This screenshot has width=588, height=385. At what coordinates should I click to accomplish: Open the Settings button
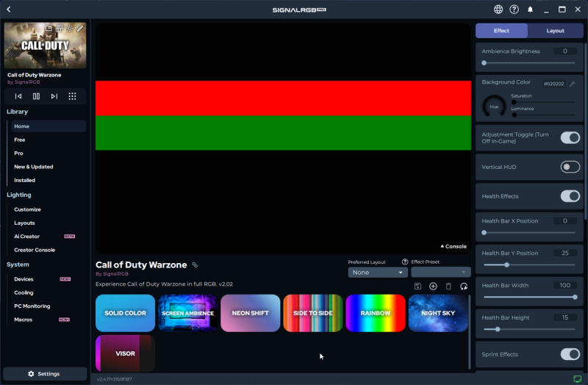click(x=44, y=374)
